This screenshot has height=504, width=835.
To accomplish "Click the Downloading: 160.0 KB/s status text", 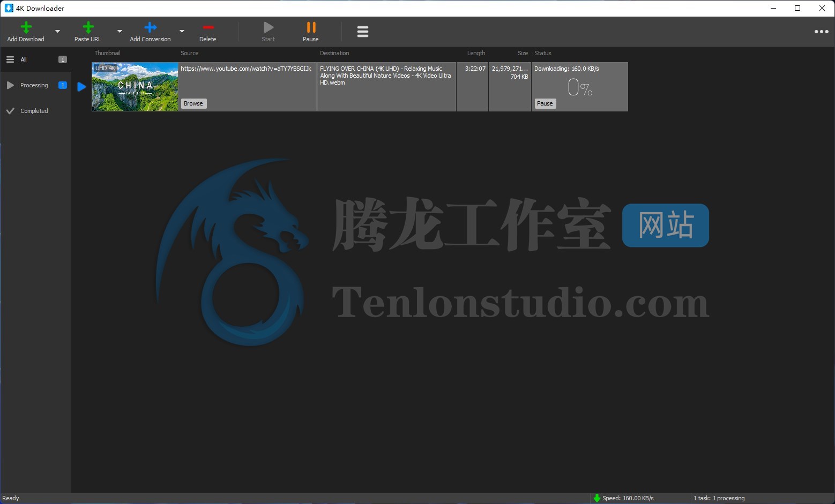I will click(x=566, y=69).
